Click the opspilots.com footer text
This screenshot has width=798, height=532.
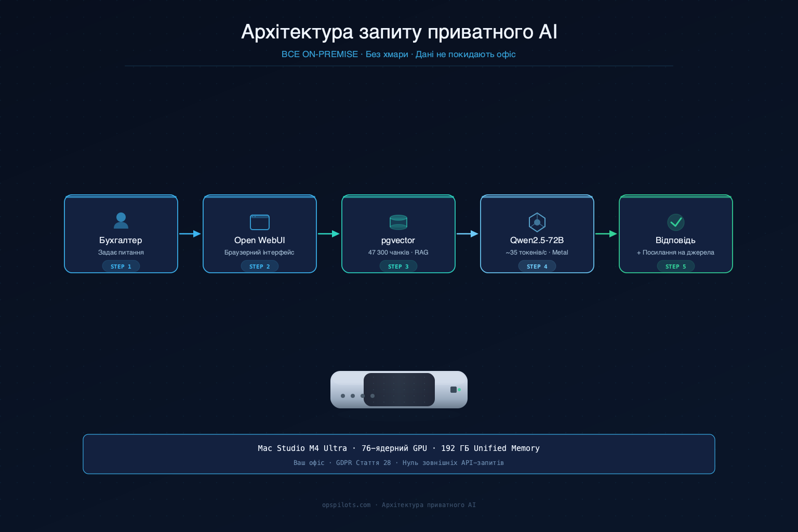click(x=399, y=505)
